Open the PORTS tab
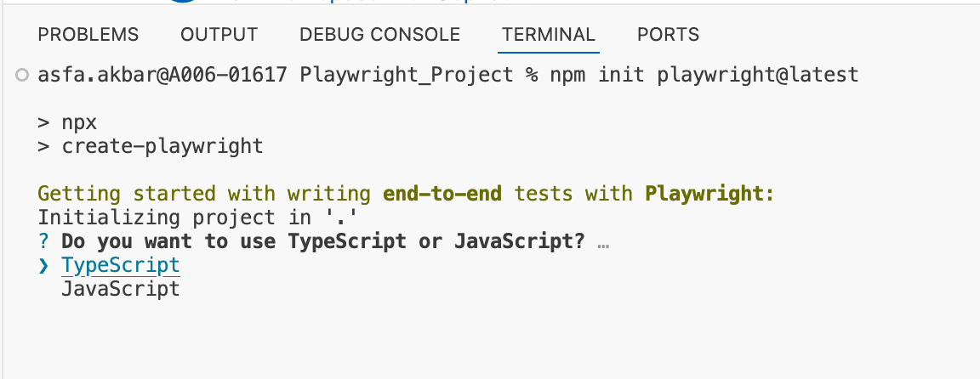 [668, 35]
